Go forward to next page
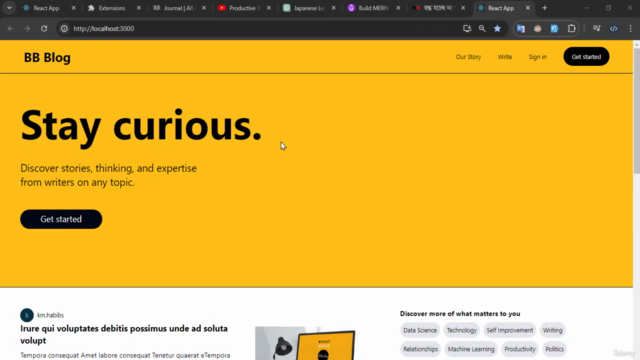640x360 pixels. click(x=27, y=29)
